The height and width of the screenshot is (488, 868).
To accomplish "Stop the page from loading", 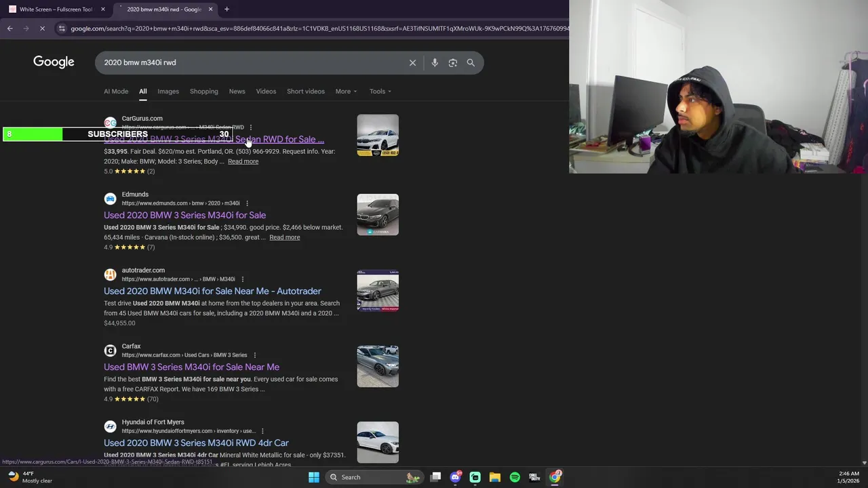I will (x=42, y=28).
